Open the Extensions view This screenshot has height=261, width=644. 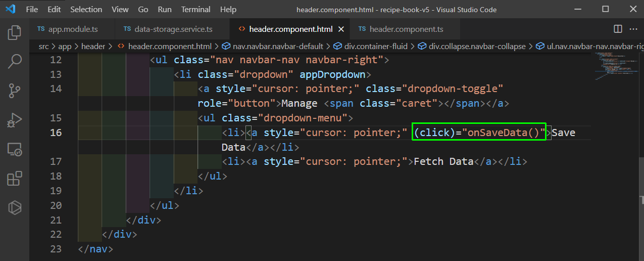coord(15,178)
